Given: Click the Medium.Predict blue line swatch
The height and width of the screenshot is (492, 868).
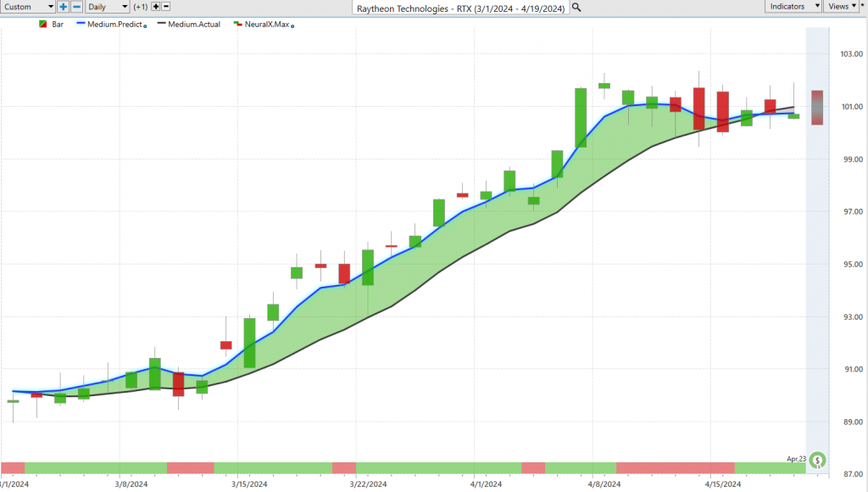Looking at the screenshot, I should click(81, 24).
